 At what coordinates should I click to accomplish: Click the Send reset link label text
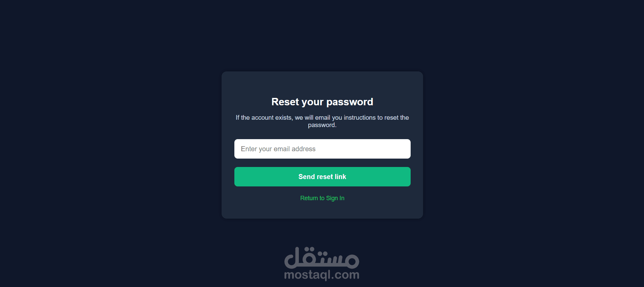(x=322, y=177)
